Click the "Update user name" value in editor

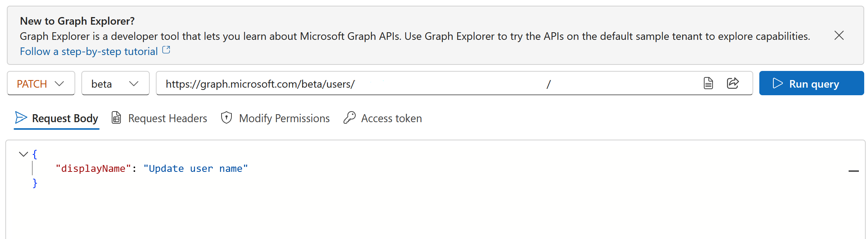point(195,168)
